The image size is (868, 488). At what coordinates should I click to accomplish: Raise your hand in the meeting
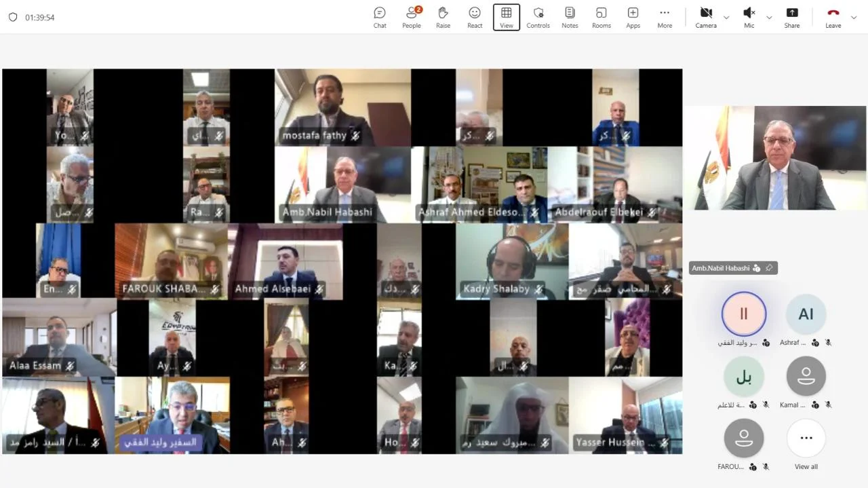click(x=443, y=17)
